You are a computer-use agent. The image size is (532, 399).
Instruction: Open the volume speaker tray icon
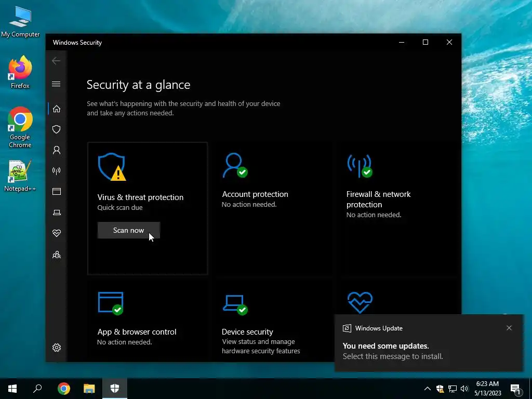[464, 389]
